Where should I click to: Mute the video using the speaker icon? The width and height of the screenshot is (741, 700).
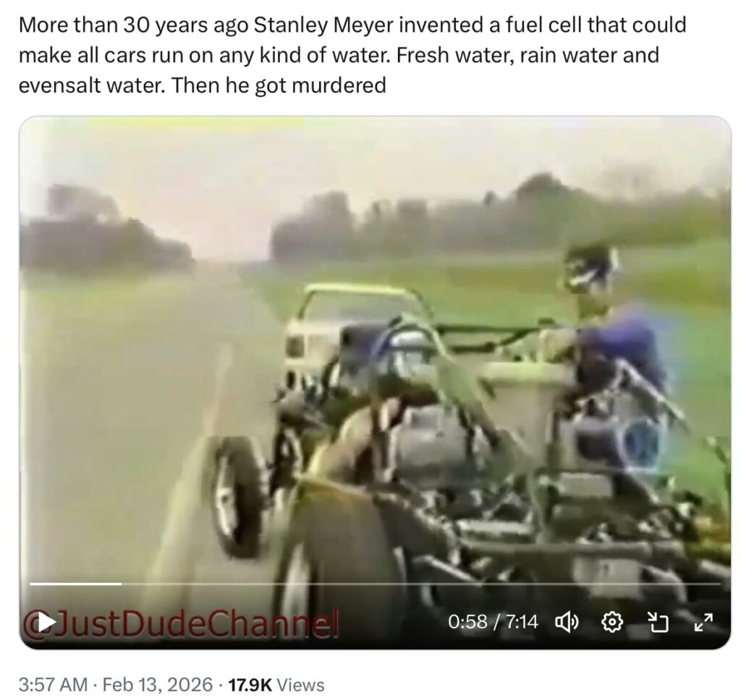pos(567,622)
